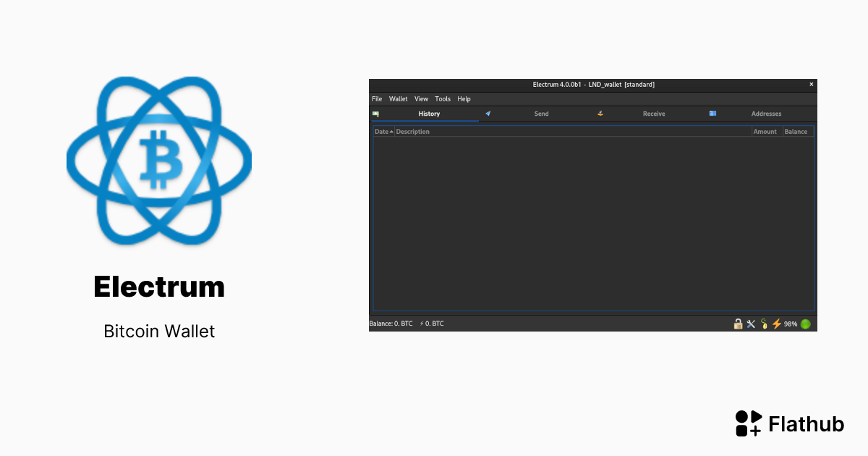The width and height of the screenshot is (868, 456).
Task: Open the Wallet menu
Action: 398,98
